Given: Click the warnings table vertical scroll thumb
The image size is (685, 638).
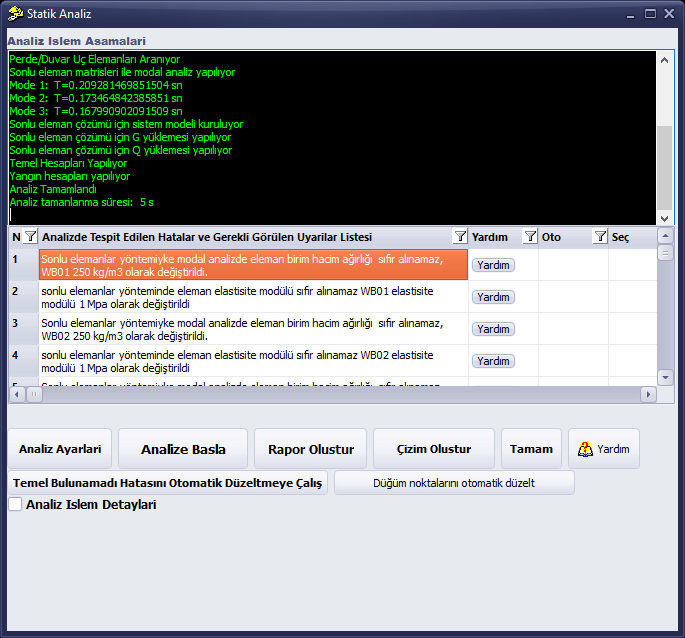Looking at the screenshot, I should point(665,253).
